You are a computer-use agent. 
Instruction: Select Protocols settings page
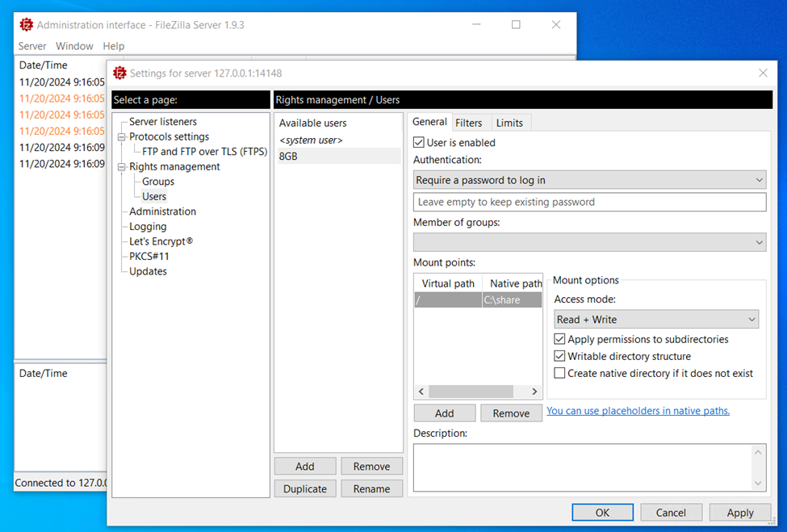pyautogui.click(x=170, y=136)
